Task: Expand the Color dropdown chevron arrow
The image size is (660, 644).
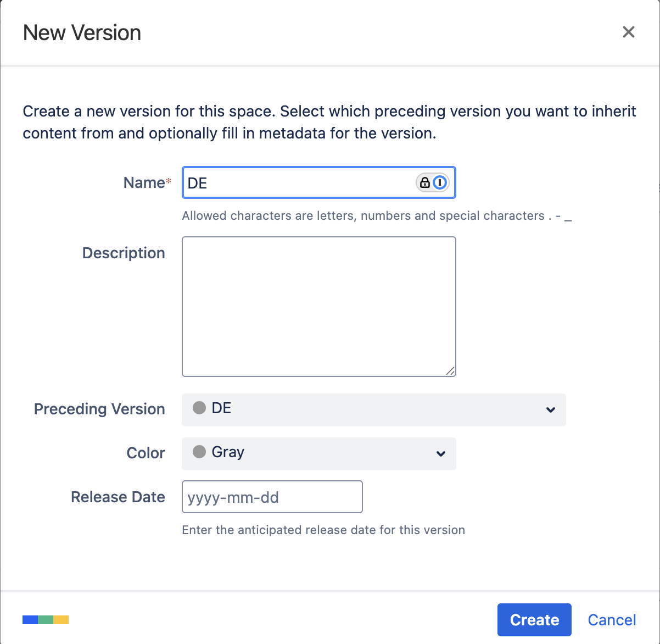Action: coord(440,453)
